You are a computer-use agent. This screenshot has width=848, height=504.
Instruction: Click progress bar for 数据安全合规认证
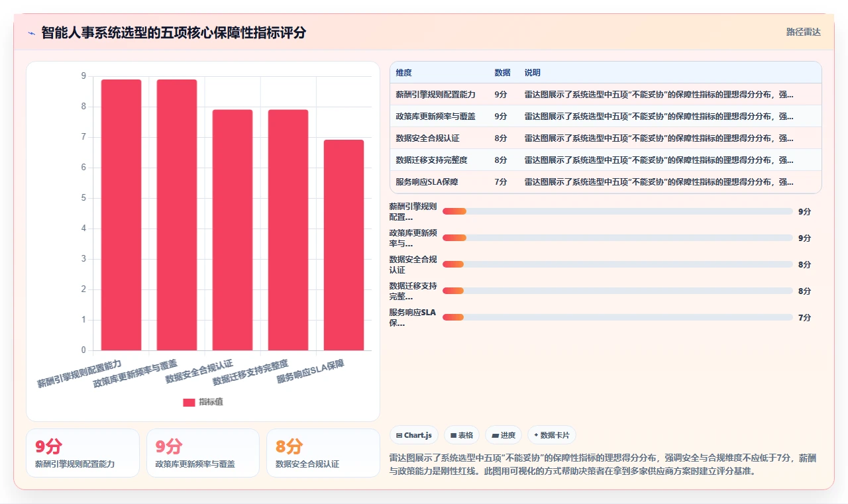coord(617,264)
